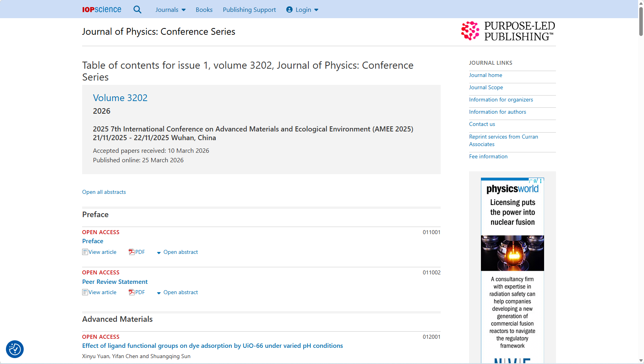Image resolution: width=644 pixels, height=364 pixels.
Task: Open the Books menu item
Action: pyautogui.click(x=204, y=9)
